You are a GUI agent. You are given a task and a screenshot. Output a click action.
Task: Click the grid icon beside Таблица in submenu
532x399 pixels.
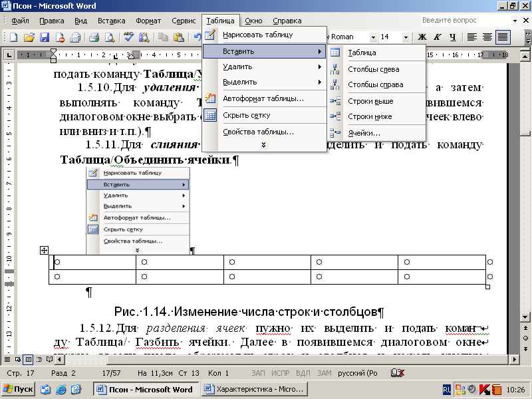point(335,53)
